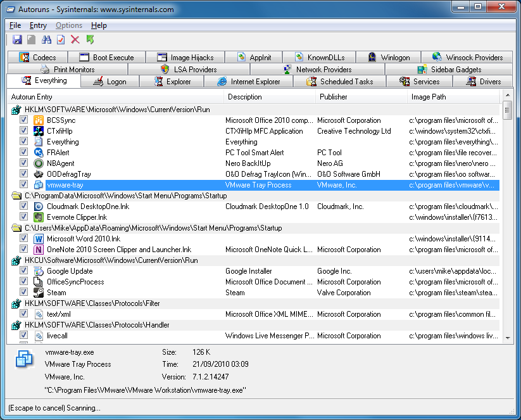Viewport: 521px width, 420px height.
Task: Disable the Steam autorun entry
Action: click(x=23, y=293)
